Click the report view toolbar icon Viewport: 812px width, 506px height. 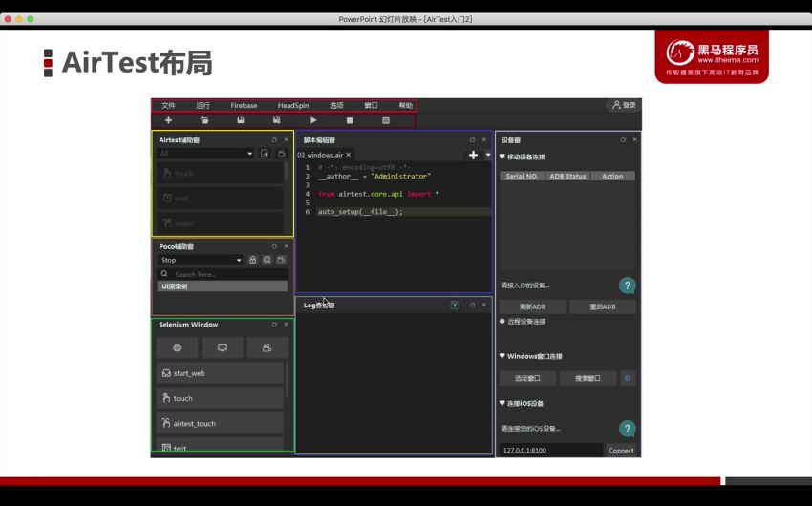(x=386, y=120)
